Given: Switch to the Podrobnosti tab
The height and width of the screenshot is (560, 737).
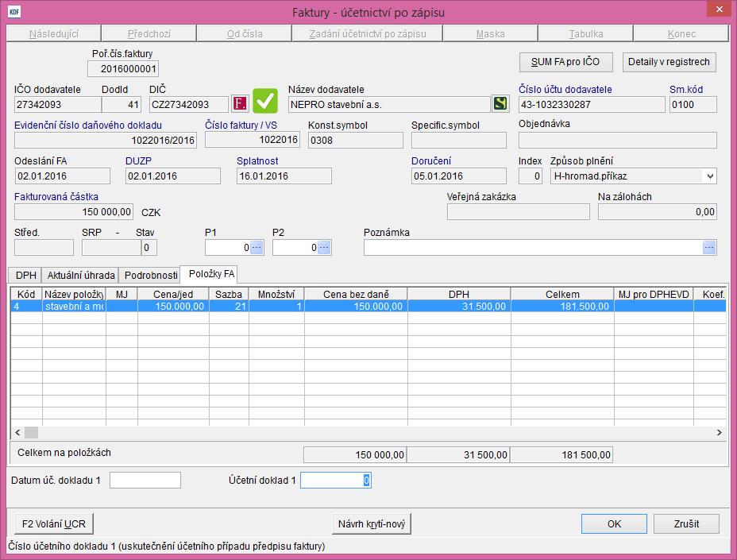Looking at the screenshot, I should 151,275.
